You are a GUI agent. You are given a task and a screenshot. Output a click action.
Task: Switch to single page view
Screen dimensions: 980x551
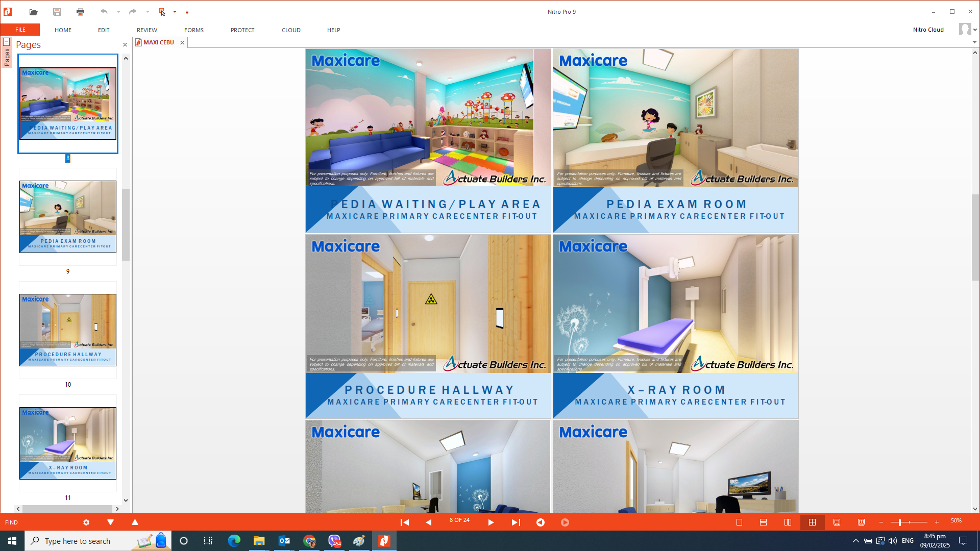(x=739, y=522)
